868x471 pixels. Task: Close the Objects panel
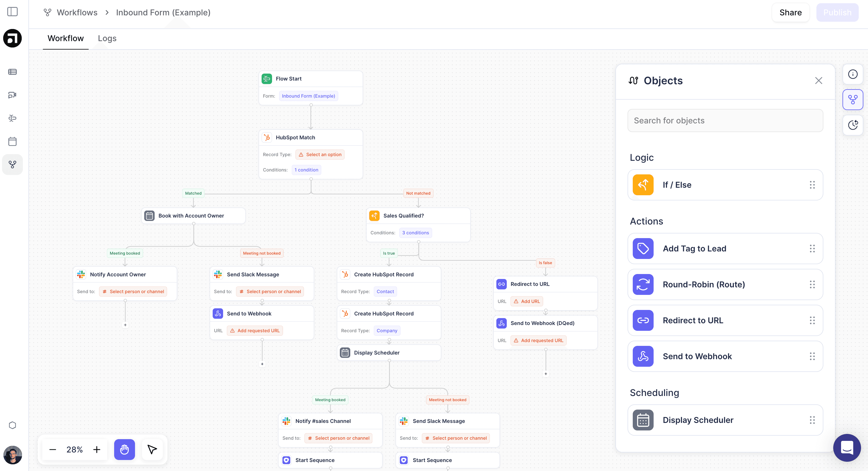coord(818,81)
